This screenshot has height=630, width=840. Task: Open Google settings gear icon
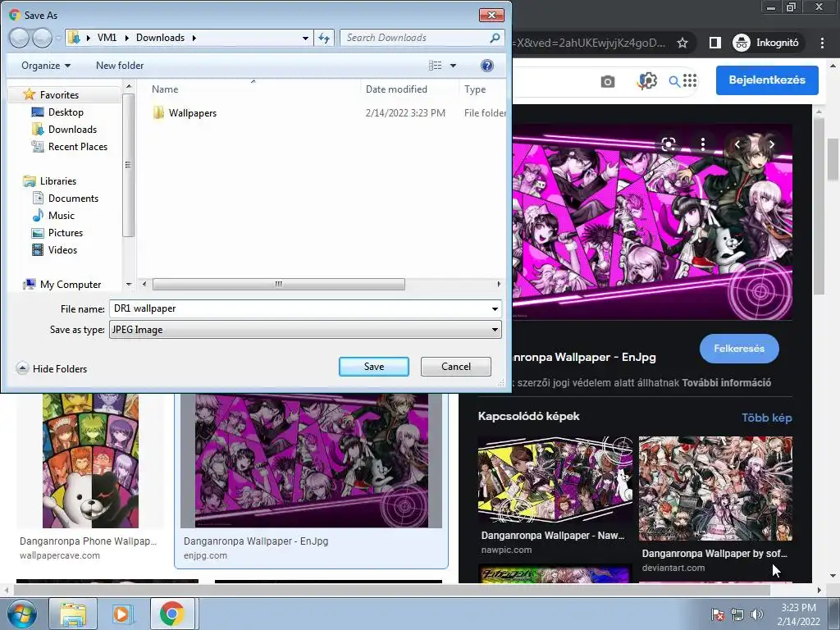pos(647,81)
